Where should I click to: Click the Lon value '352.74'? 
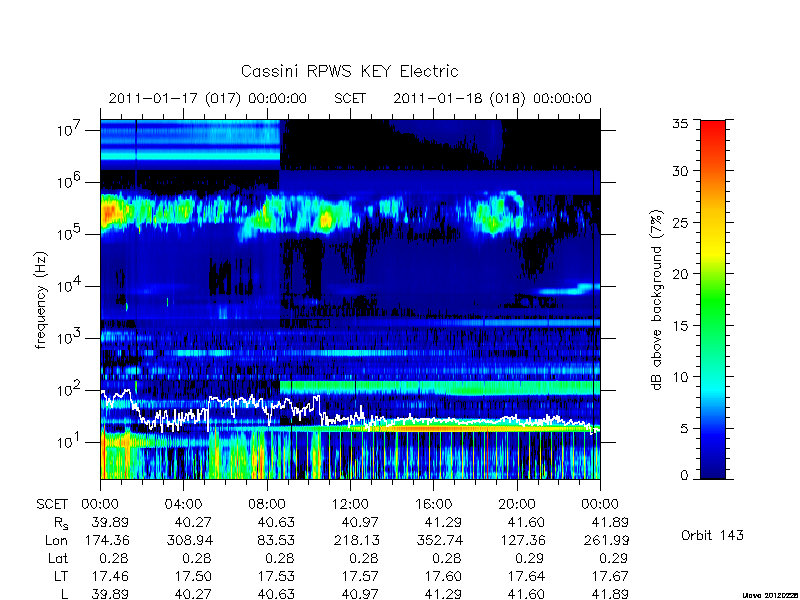click(x=440, y=540)
